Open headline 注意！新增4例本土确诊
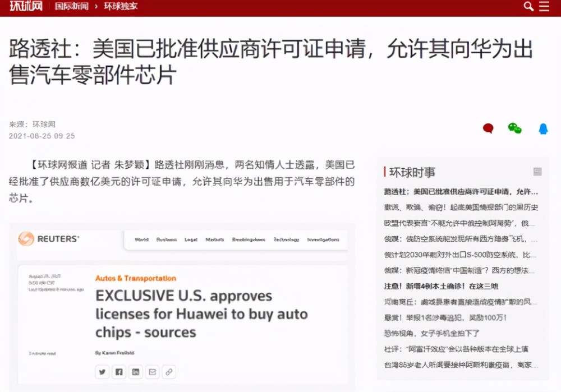561x392 pixels. [x=441, y=286]
